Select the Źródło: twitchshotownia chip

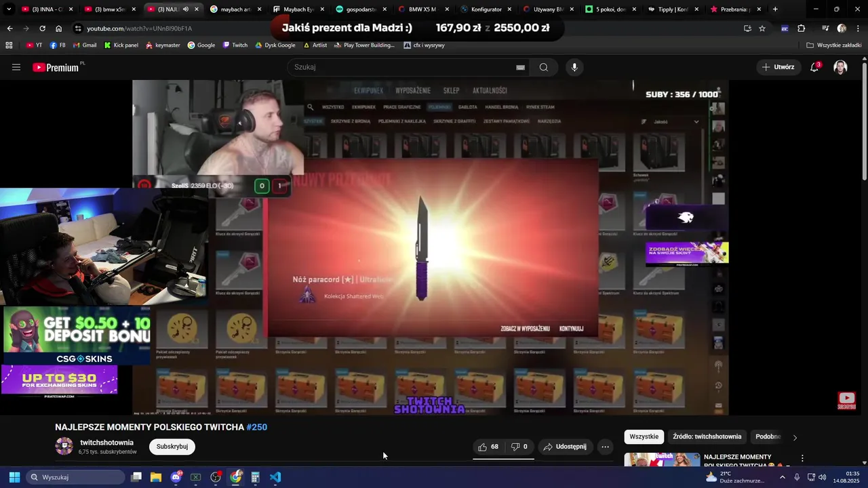707,436
